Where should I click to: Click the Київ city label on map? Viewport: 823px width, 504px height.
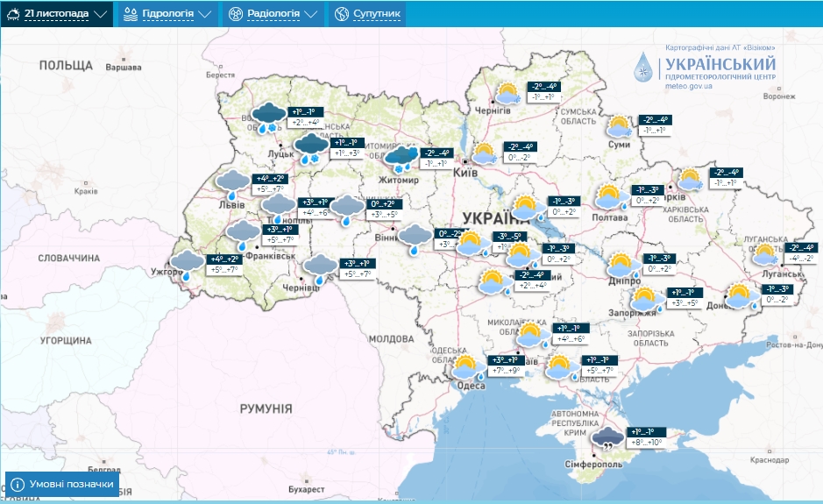465,173
